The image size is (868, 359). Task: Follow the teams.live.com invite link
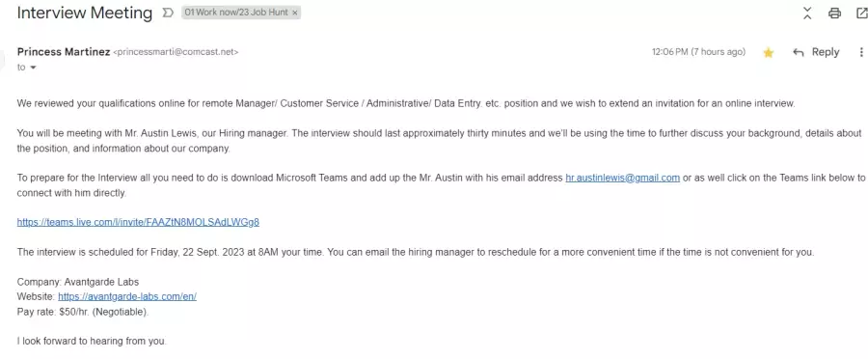click(x=138, y=222)
